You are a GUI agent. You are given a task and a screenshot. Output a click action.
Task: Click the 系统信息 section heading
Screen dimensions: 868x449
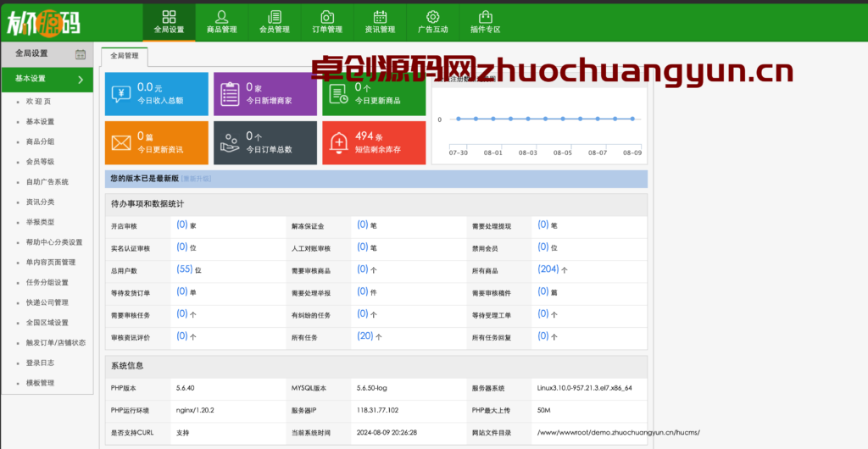point(127,366)
